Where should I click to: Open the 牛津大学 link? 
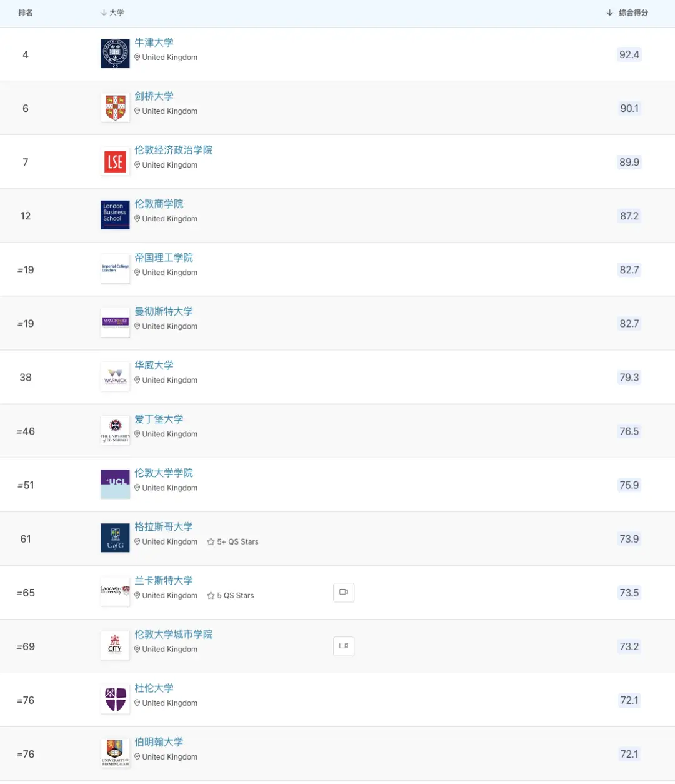[x=154, y=43]
